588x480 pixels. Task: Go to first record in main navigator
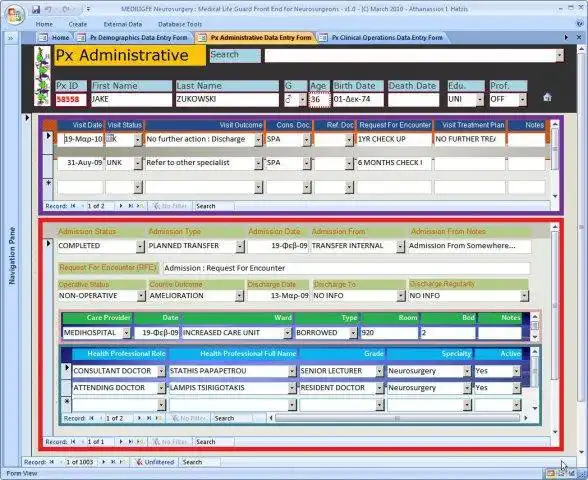tap(52, 462)
